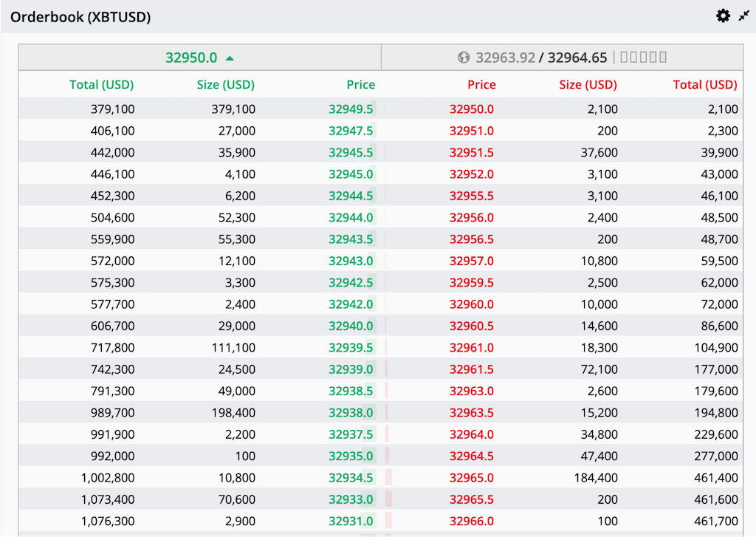The width and height of the screenshot is (756, 537).
Task: Click the red Size (USD) column header
Action: 588,85
